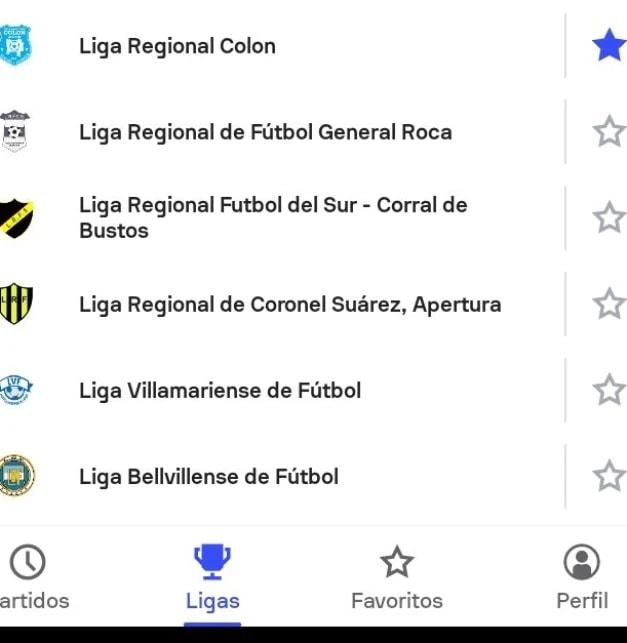This screenshot has width=627, height=643.
Task: Star the Liga Regional Futbol del Sur league
Action: point(608,218)
